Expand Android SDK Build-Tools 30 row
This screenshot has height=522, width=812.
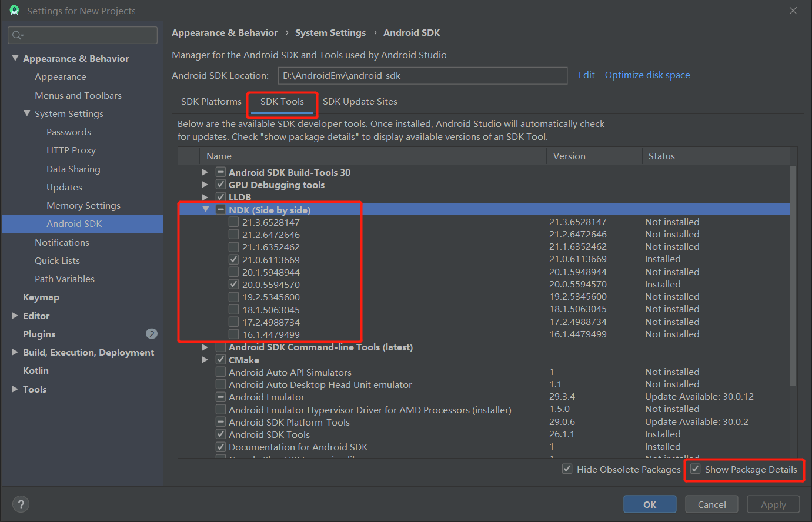205,172
